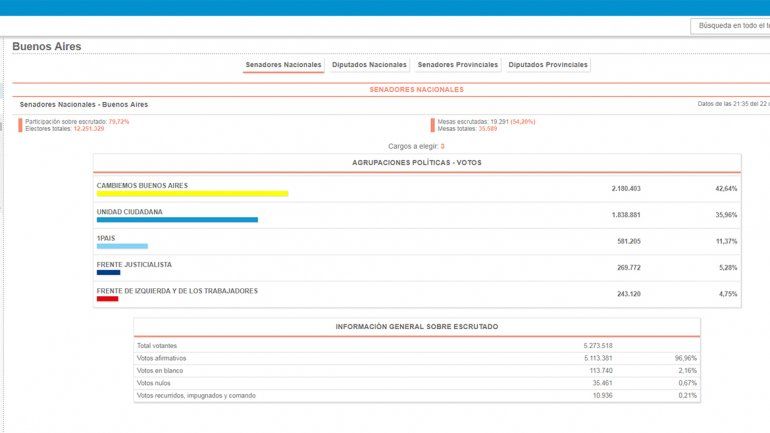
Task: Click the site search input field
Action: [x=731, y=26]
